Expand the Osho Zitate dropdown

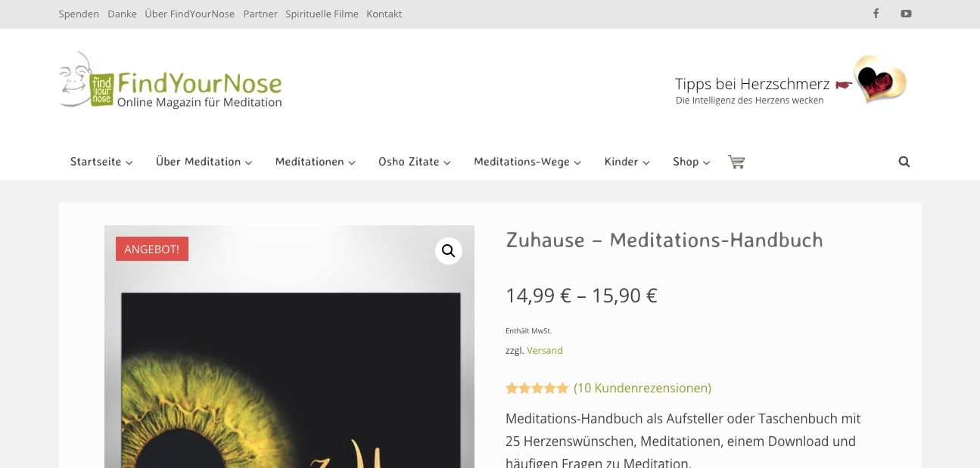pyautogui.click(x=415, y=162)
